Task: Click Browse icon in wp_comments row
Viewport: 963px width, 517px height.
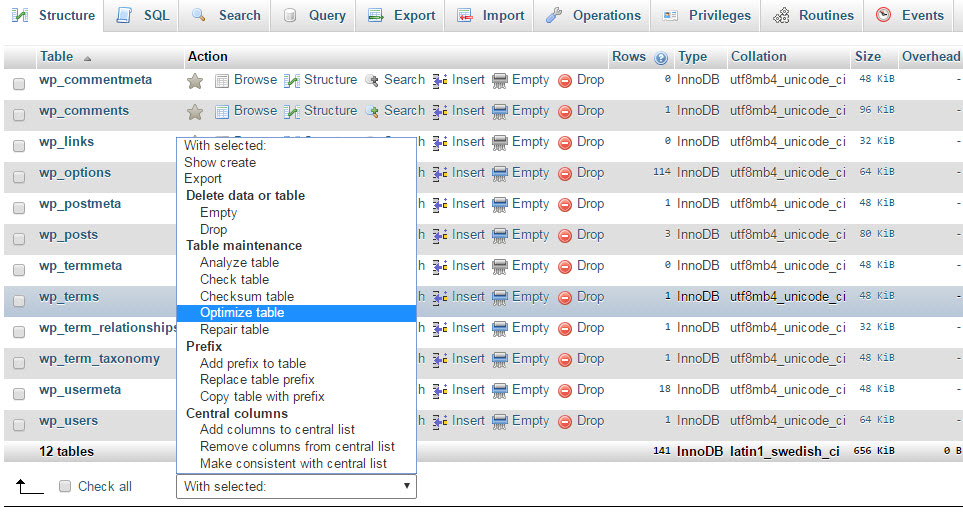Action: tap(222, 111)
